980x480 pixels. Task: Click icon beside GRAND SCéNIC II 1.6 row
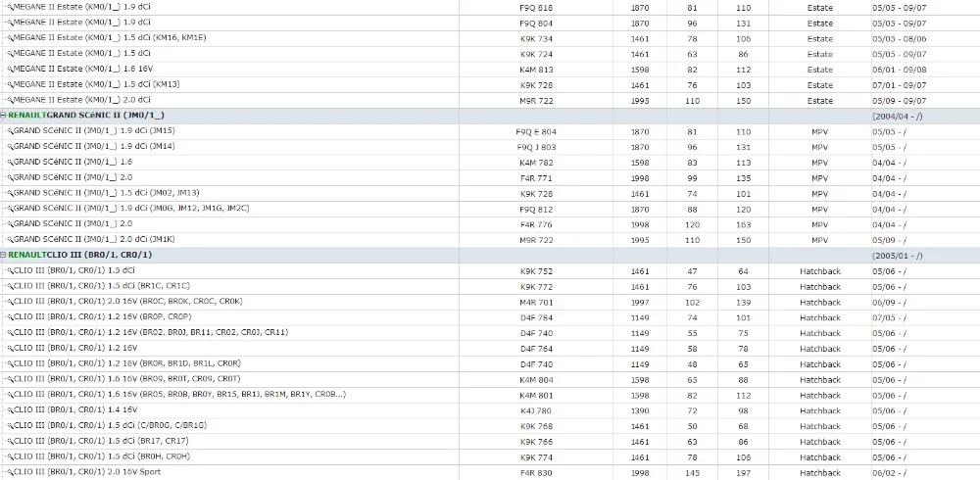10,163
